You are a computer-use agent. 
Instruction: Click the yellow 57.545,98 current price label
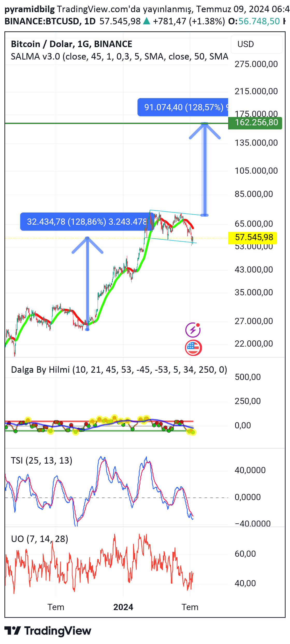coord(252,238)
